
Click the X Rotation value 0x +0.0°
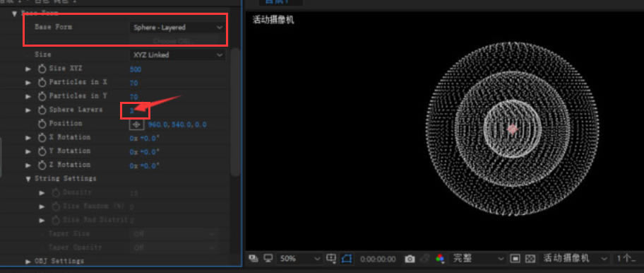(x=144, y=138)
